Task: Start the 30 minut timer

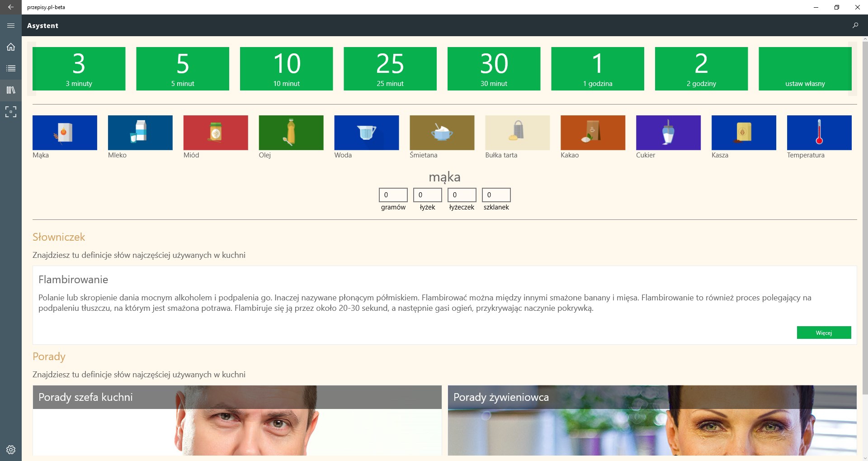Action: (494, 69)
